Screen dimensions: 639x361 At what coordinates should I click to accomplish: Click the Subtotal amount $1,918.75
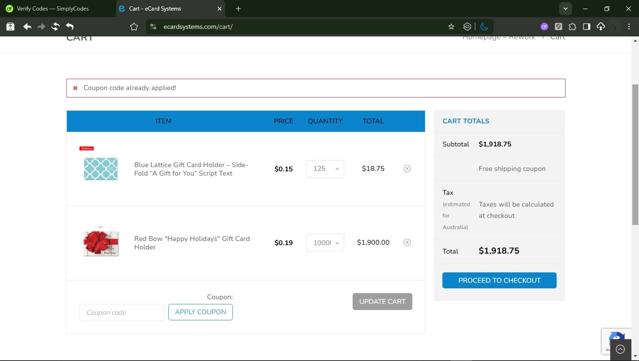tap(495, 144)
